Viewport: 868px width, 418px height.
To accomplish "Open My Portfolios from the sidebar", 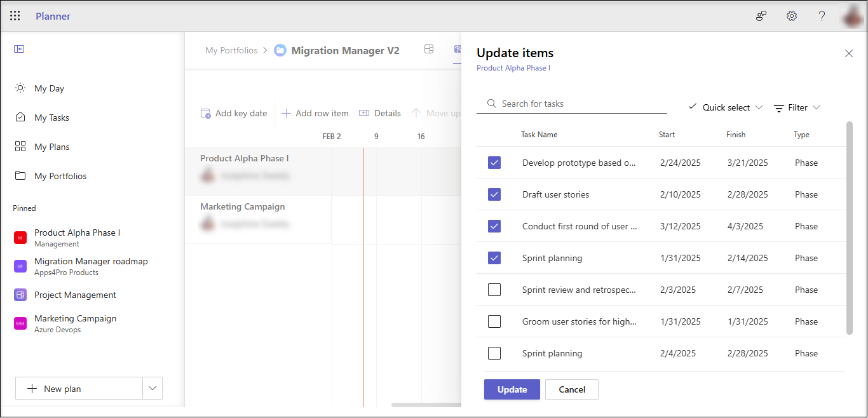I will click(60, 176).
